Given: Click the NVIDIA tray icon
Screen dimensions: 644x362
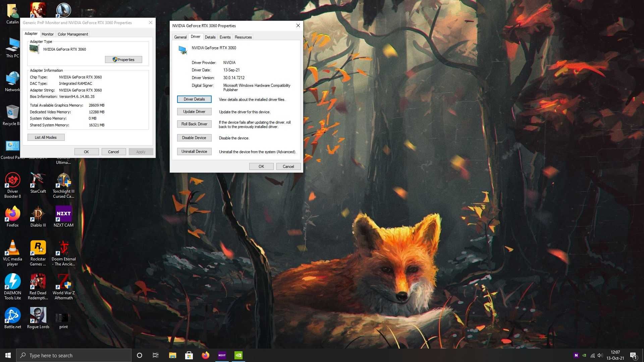Looking at the screenshot, I should click(x=584, y=355).
